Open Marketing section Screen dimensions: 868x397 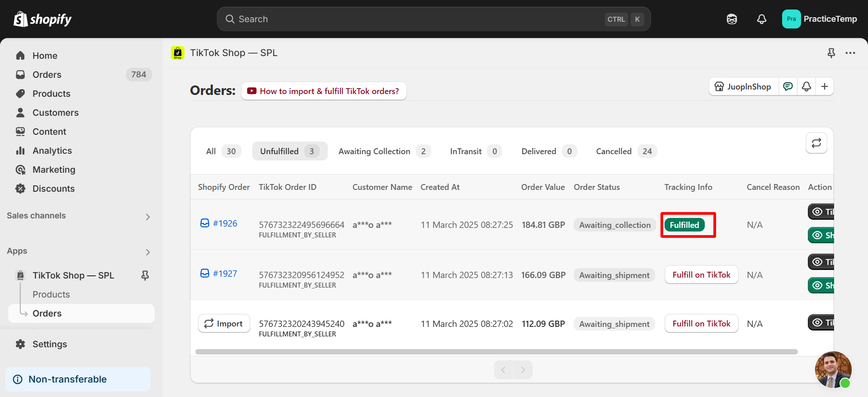tap(54, 170)
